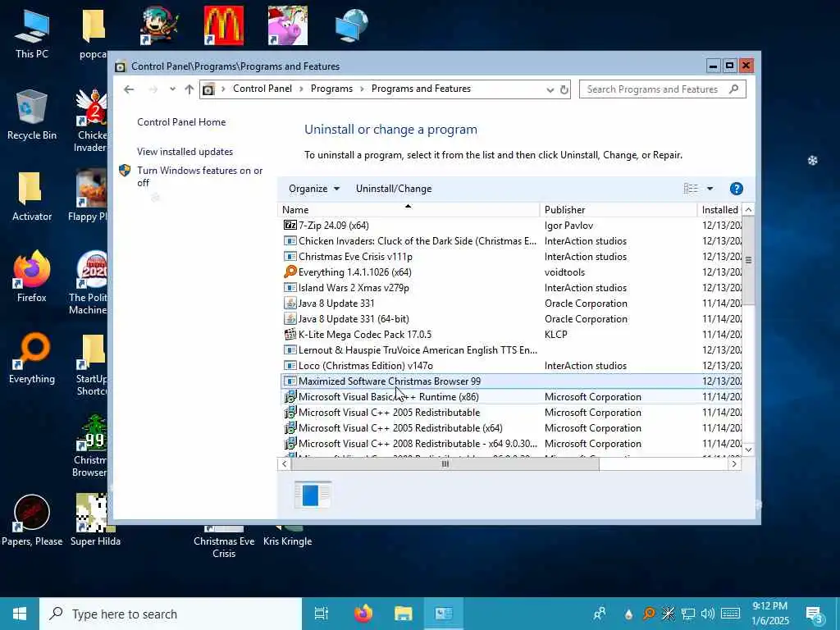Click the selected program thumbnail in details pane
840x630 pixels.
313,494
